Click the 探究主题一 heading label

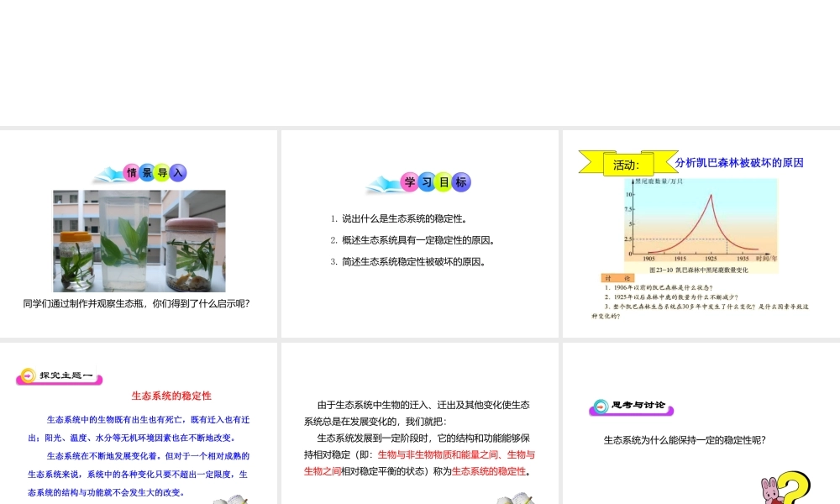pos(66,375)
